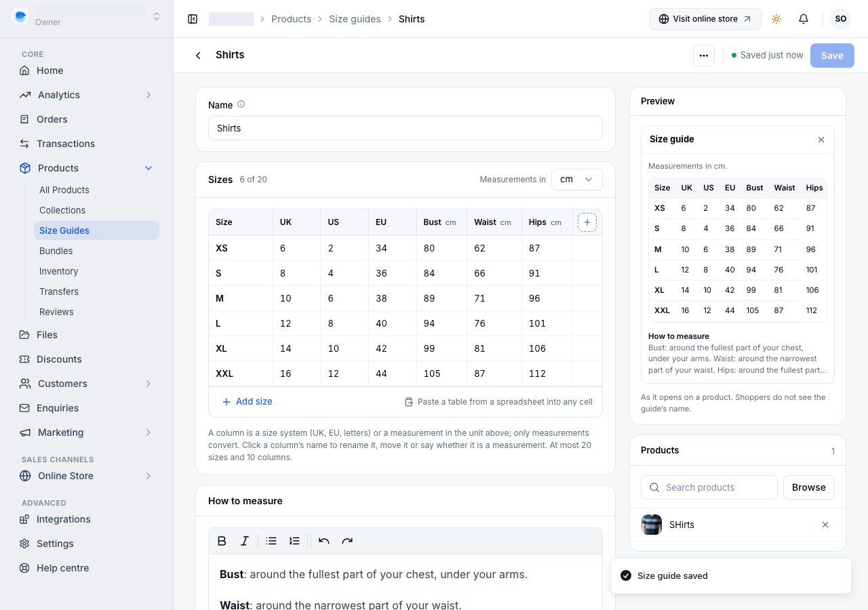Click the Save button
Screen dimensions: 868x610
(832, 56)
